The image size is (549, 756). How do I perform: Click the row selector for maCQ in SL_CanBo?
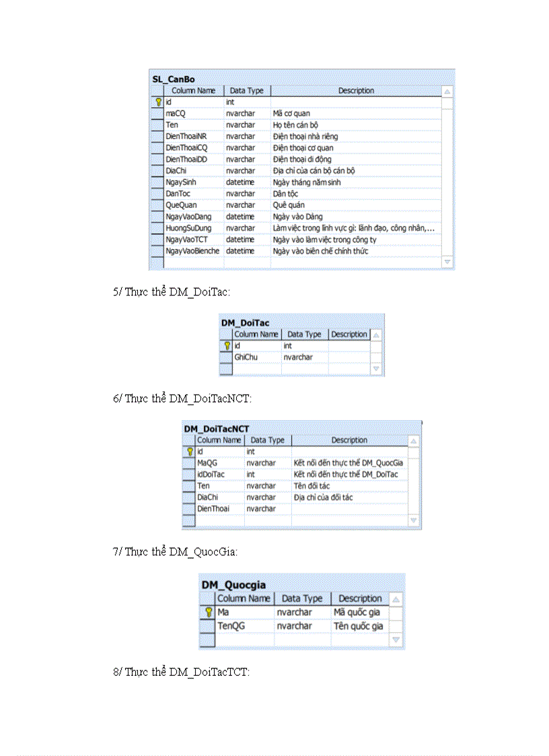pos(157,113)
